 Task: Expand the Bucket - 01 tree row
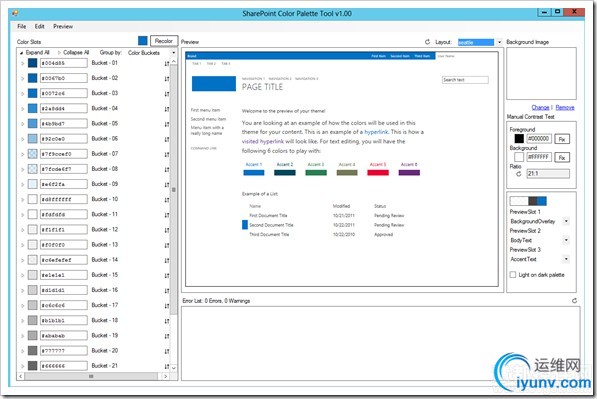click(x=22, y=63)
